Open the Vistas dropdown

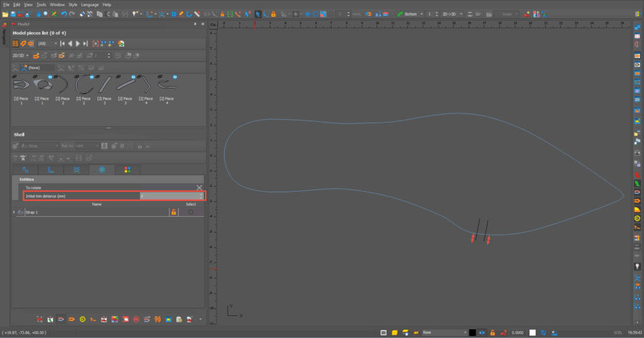(507, 14)
